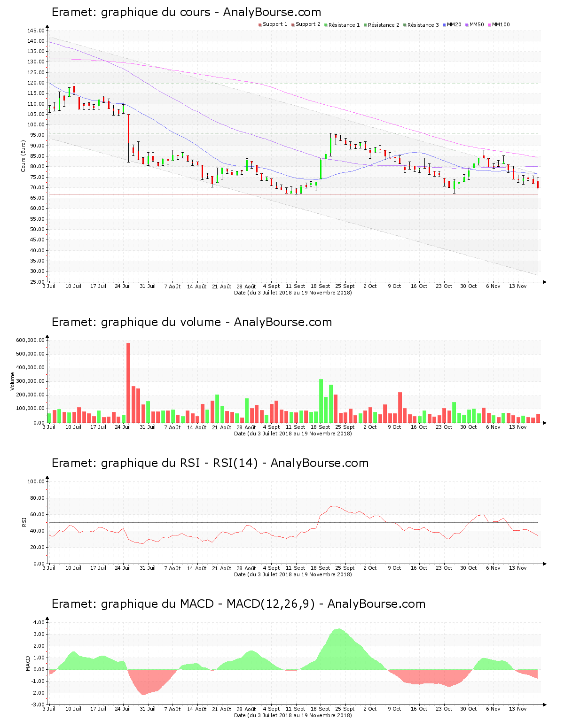The image size is (564, 728).
Task: Click the '13 Nov' date on the price chart axis
Action: tap(518, 286)
